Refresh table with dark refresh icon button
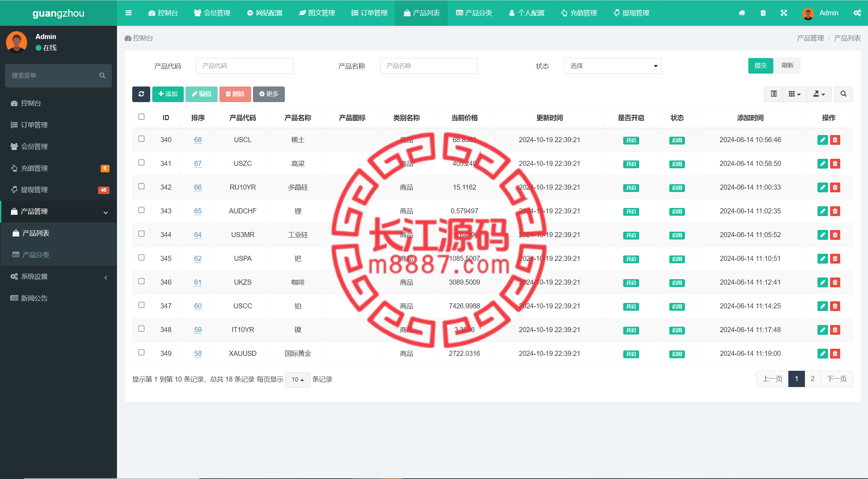This screenshot has width=868, height=479. click(x=141, y=94)
